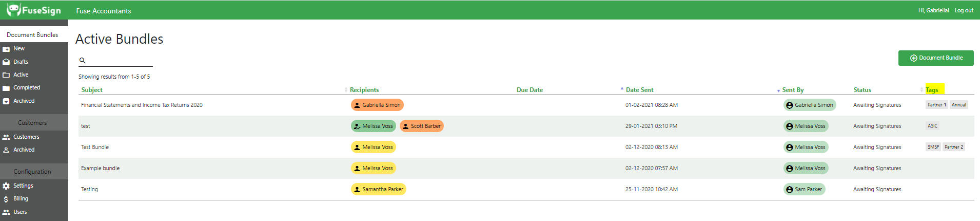Click the orange Scott Barber recipient chip
Screen dimensions: 980x221
tap(421, 126)
